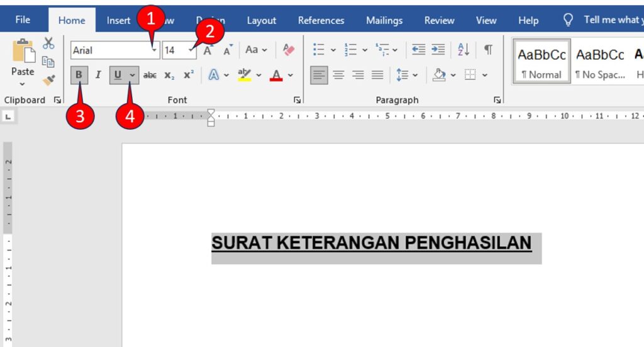
Task: Click the tab selector at ruler corner
Action: pos(8,117)
